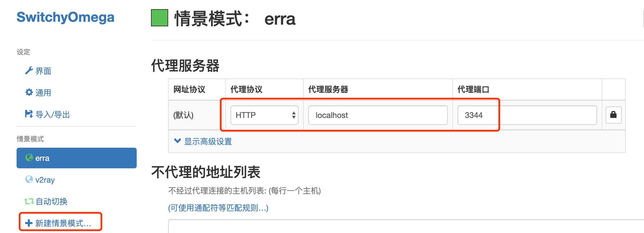The width and height of the screenshot is (644, 233).
Task: Open the 自动切换 profile
Action: point(51,202)
